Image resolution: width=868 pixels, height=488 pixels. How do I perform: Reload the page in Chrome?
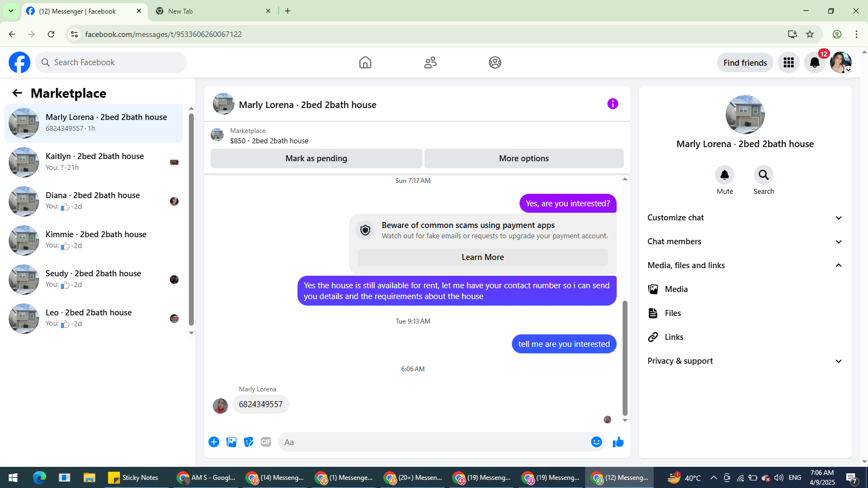point(51,34)
